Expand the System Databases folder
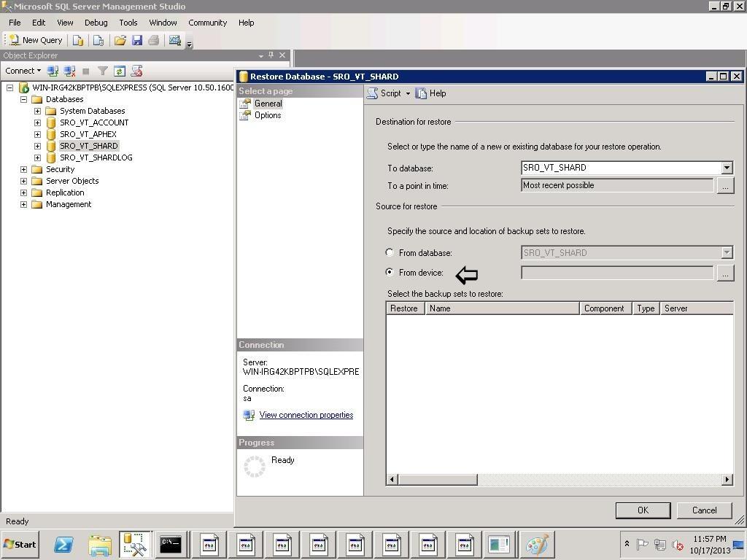The width and height of the screenshot is (747, 560). click(x=37, y=111)
